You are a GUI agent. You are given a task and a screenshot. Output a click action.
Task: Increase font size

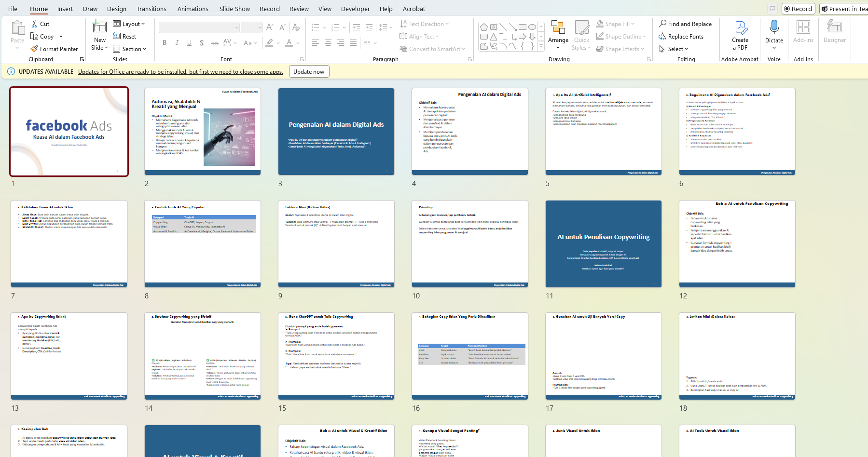270,27
